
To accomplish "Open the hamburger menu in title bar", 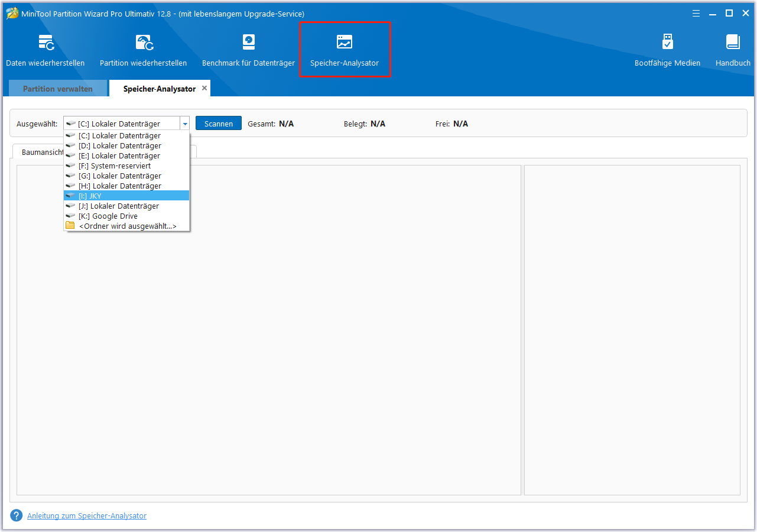I will pos(697,13).
